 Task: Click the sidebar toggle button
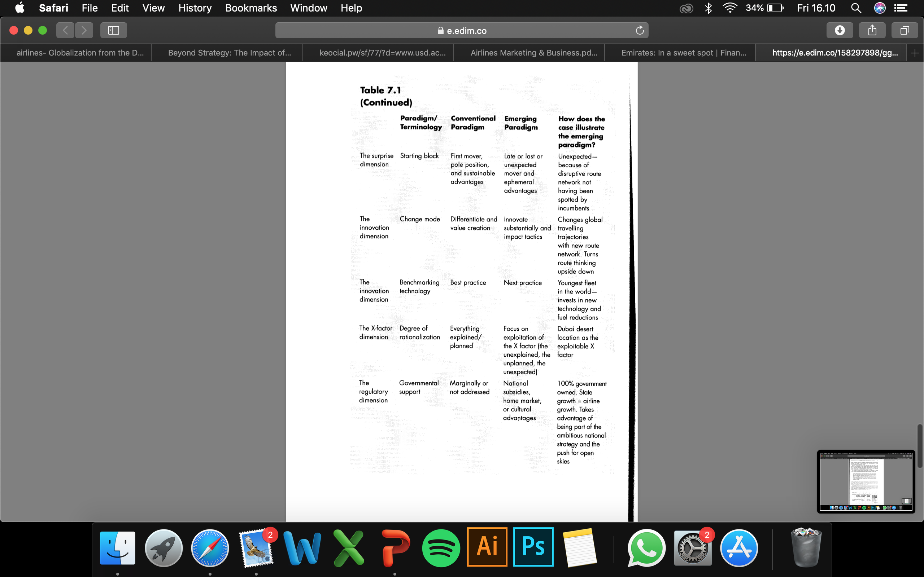[113, 29]
